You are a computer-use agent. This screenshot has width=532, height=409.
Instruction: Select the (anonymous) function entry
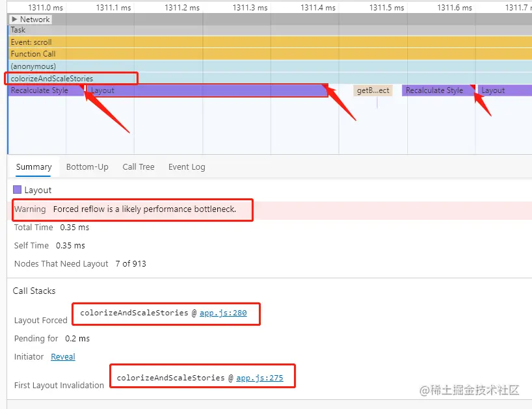pos(270,66)
